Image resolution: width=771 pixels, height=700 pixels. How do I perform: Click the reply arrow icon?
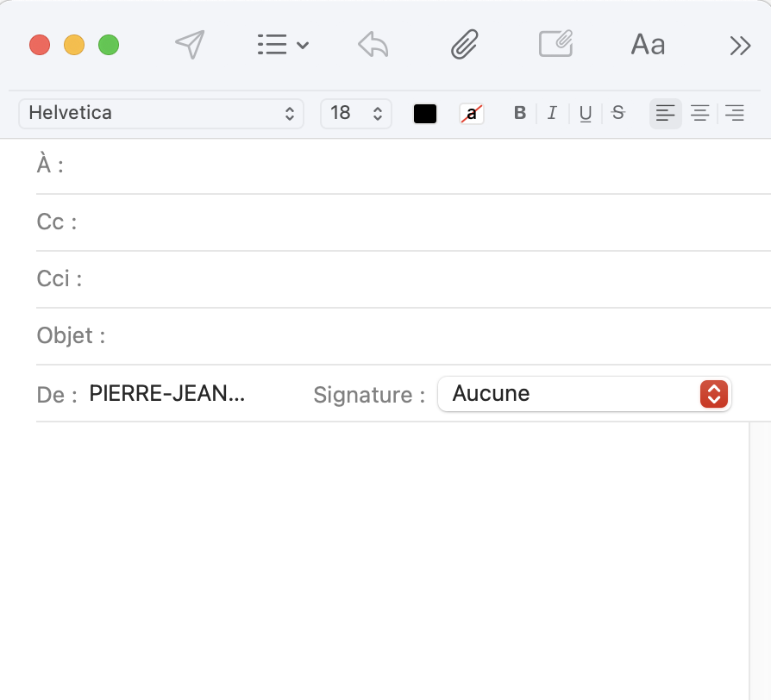(373, 45)
